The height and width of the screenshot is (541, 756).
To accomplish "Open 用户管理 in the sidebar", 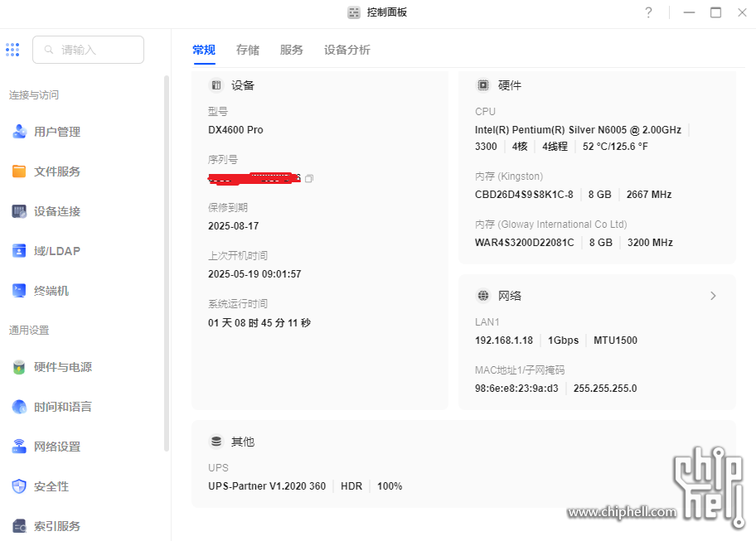I will click(57, 132).
